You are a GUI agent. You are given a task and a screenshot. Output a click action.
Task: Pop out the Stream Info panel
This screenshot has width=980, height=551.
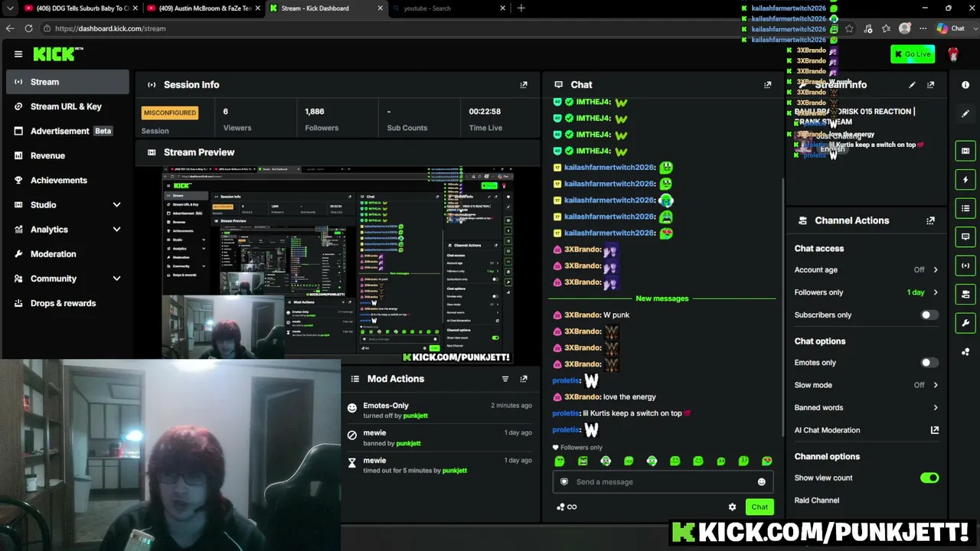pos(931,85)
